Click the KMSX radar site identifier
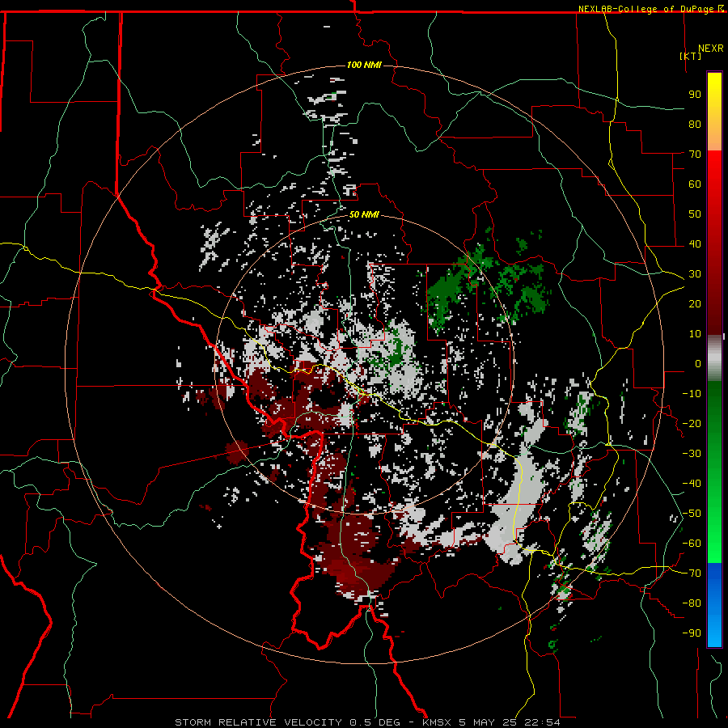The image size is (728, 728). pos(437,722)
